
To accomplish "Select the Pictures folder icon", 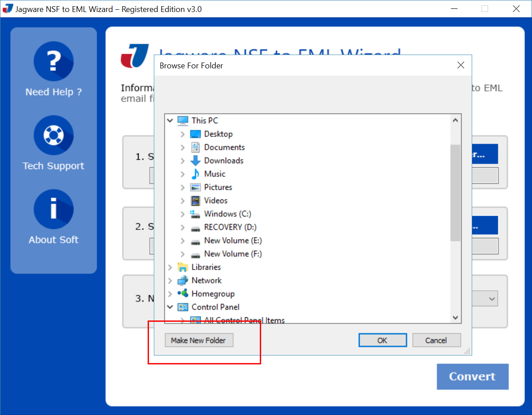I will click(x=196, y=187).
